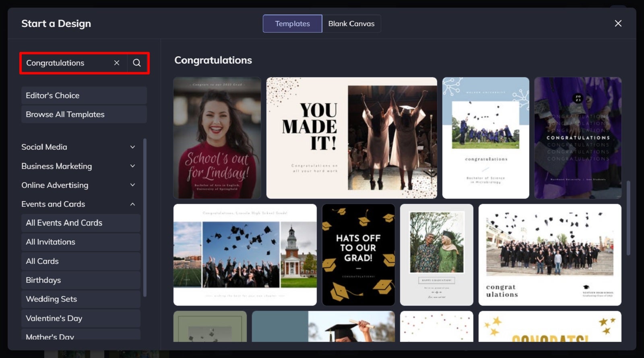Choose the HATS OFF TO OUR GRAD template
The image size is (644, 358).
click(x=358, y=255)
